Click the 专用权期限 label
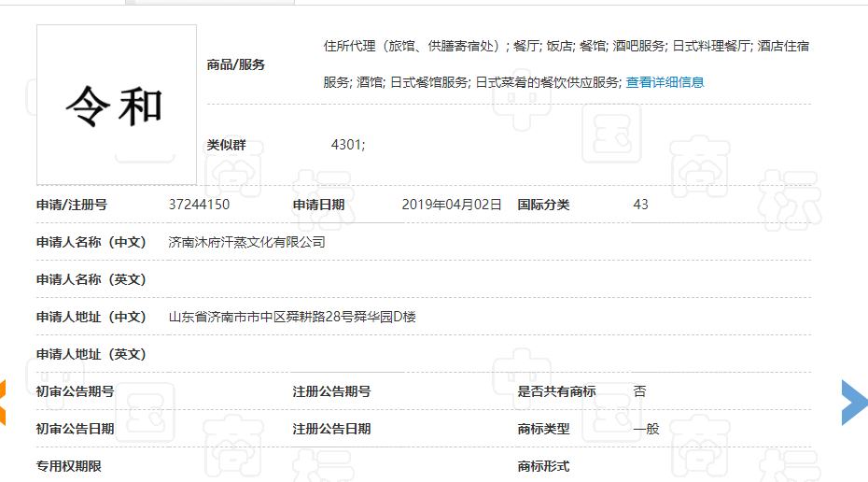868x482 pixels. coord(69,466)
